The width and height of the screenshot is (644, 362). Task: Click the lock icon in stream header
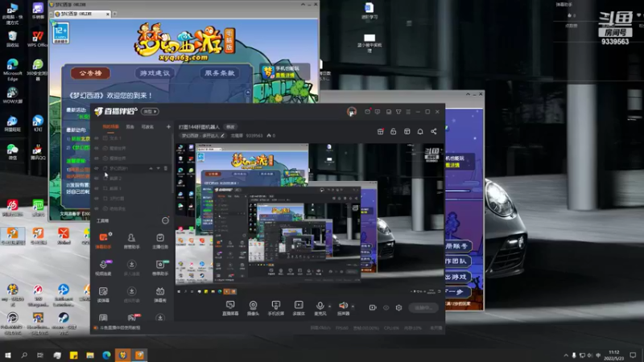(394, 131)
